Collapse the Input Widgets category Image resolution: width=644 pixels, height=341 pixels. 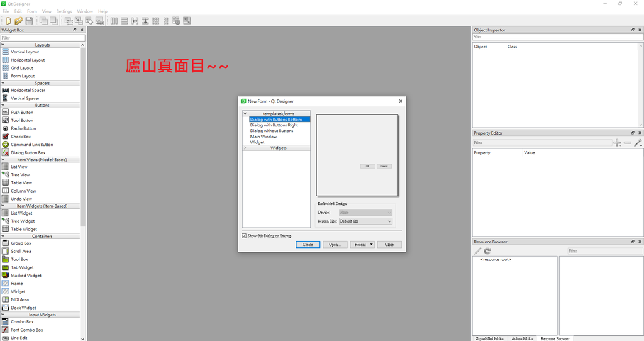[x=3, y=315]
